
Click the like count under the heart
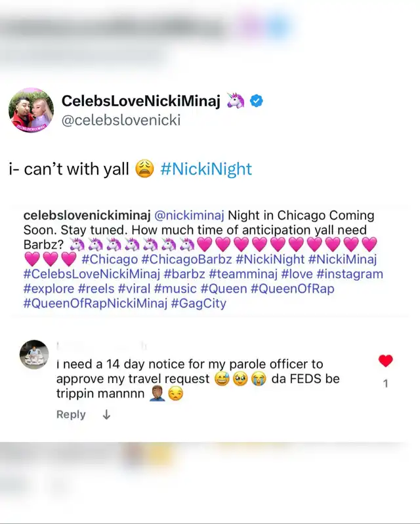pos(386,383)
